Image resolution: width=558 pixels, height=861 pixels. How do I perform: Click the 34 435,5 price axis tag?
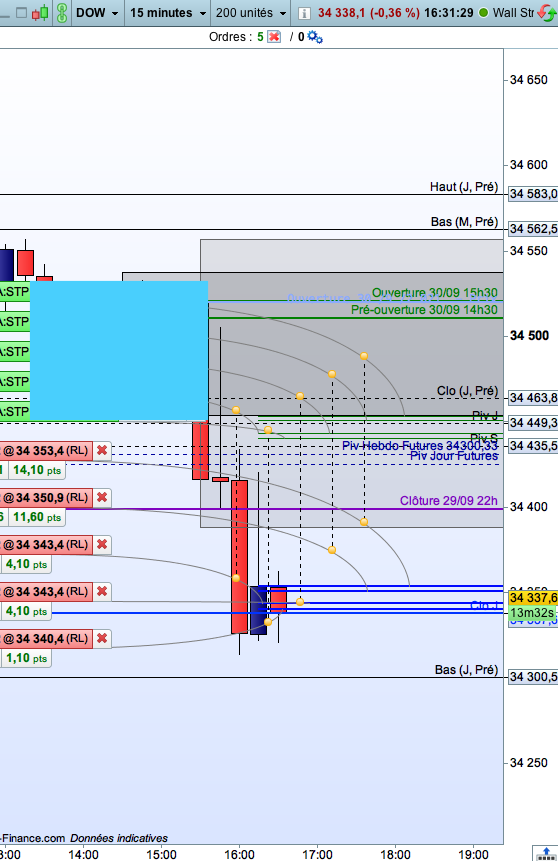(x=533, y=445)
